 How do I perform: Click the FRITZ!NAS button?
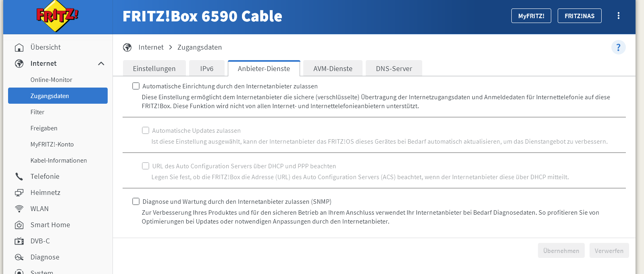(x=579, y=16)
